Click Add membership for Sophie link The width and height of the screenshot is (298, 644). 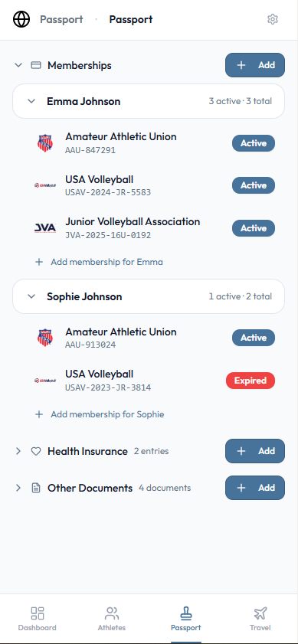tap(100, 414)
